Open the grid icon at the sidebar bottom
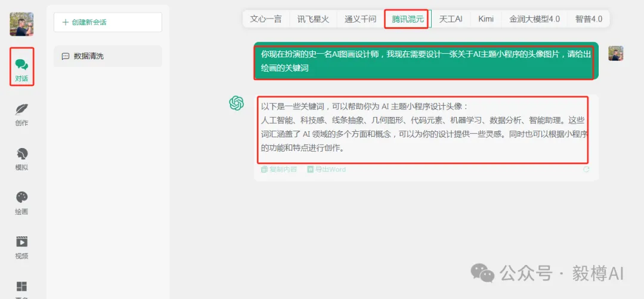This screenshot has width=644, height=299. coord(22,287)
